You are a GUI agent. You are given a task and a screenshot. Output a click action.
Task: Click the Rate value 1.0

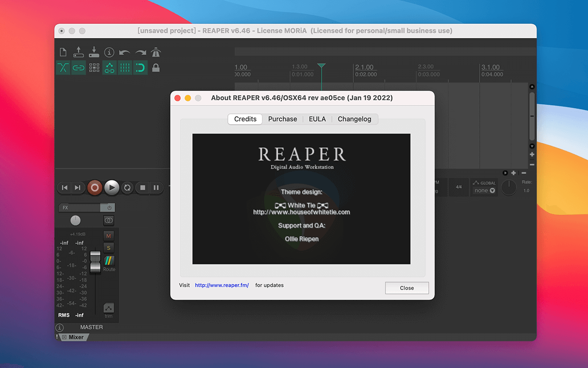click(526, 190)
